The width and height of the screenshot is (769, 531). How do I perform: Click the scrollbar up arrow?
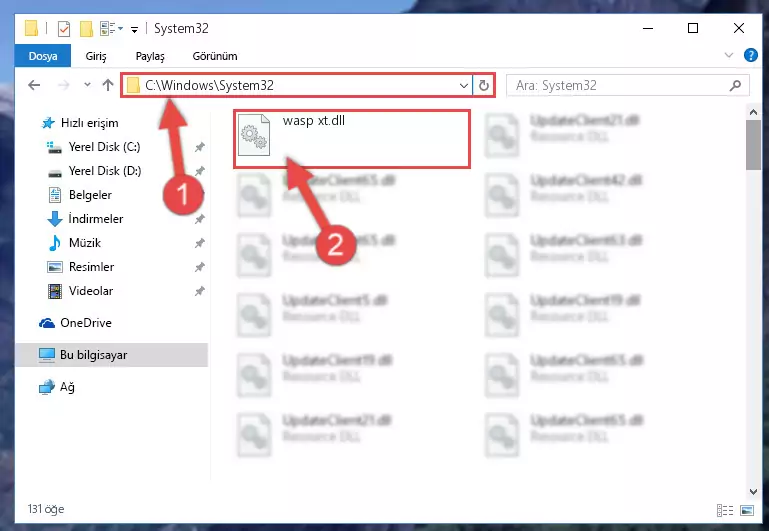point(753,112)
